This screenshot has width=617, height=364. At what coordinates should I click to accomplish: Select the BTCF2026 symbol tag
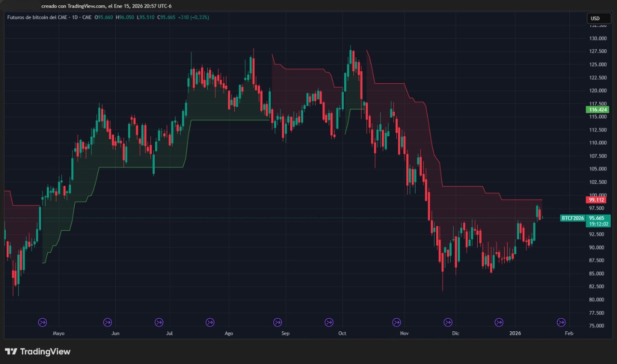point(572,218)
